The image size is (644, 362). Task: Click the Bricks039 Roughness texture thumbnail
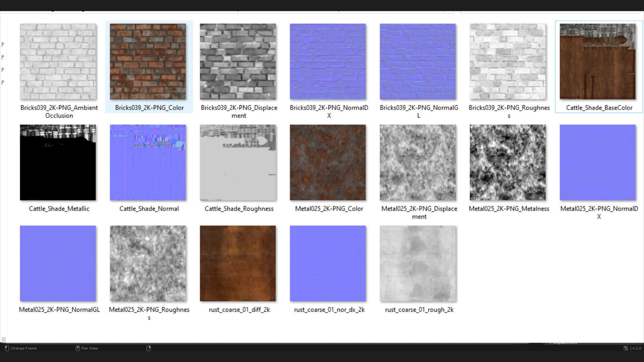507,62
